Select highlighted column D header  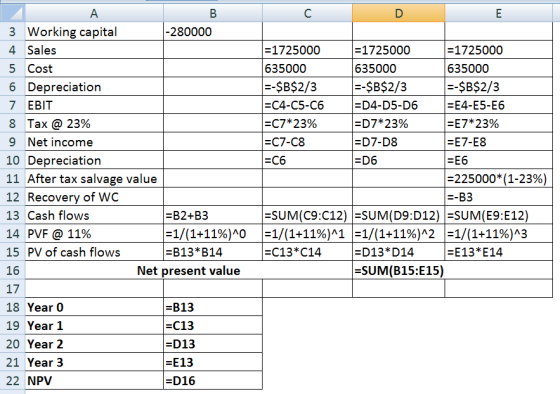pos(399,13)
